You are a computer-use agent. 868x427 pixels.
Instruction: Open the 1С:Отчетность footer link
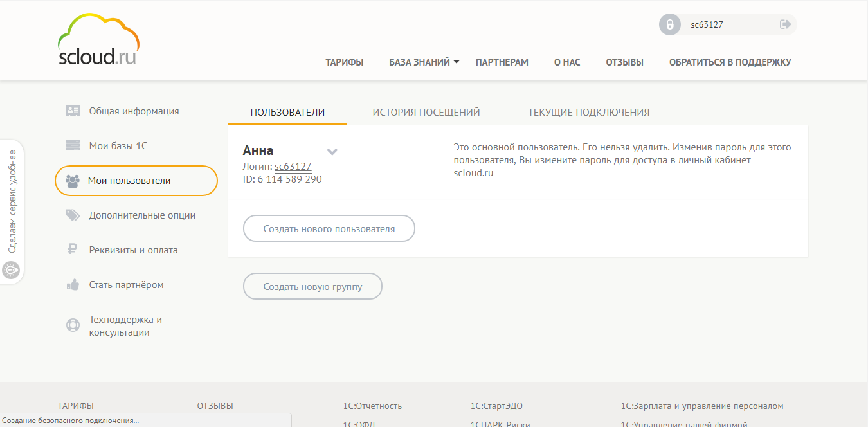point(372,406)
